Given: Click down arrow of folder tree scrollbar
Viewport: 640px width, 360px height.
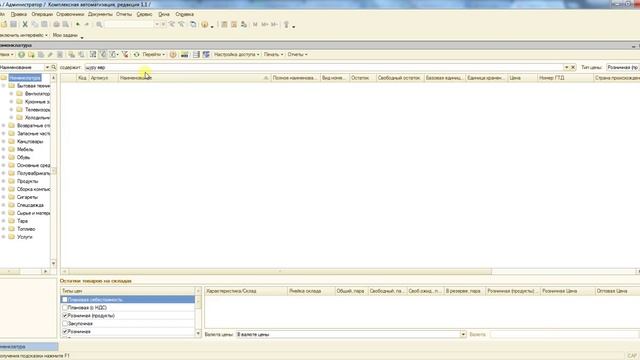Looking at the screenshot, I should 53,263.
